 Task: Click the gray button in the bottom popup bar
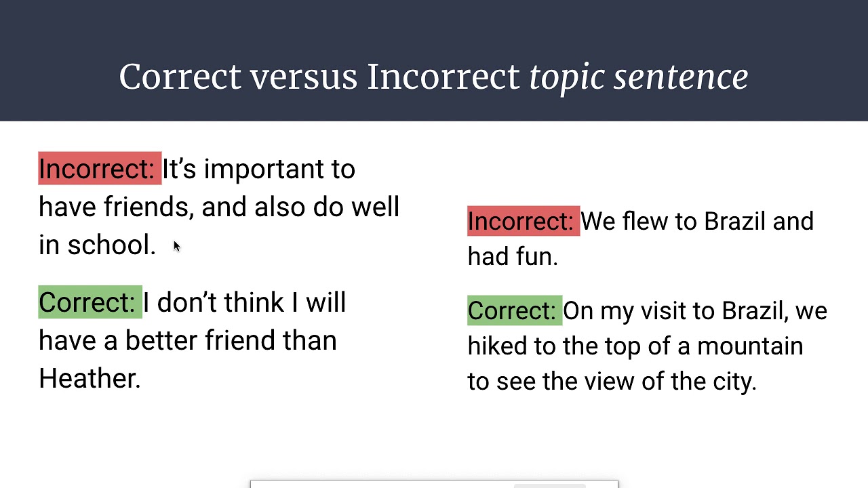[549, 485]
